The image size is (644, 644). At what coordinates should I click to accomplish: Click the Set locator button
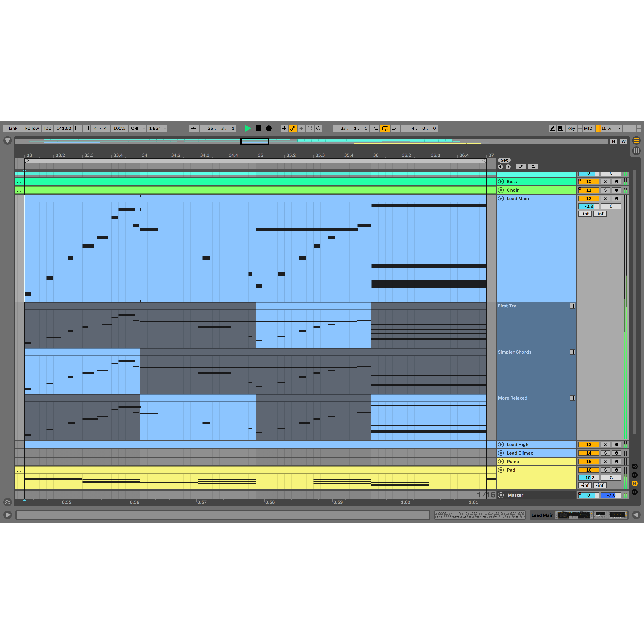(x=504, y=160)
